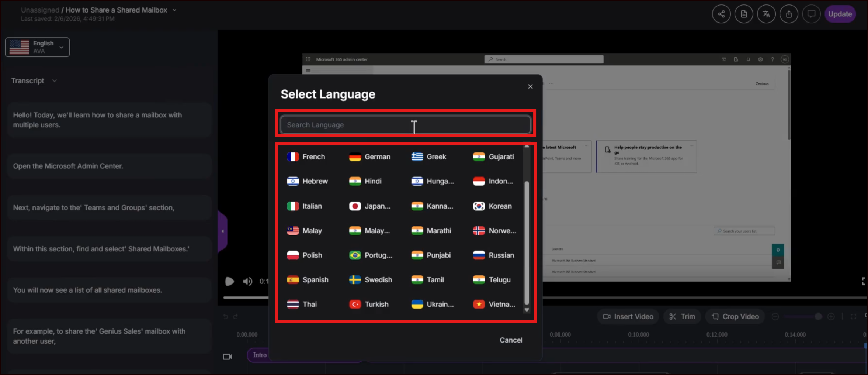
Task: Close the Select Language dialog
Action: (x=530, y=86)
